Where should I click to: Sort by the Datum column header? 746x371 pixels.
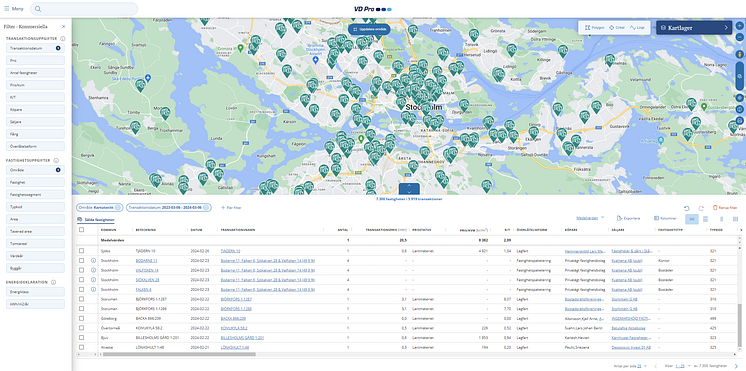(x=196, y=230)
